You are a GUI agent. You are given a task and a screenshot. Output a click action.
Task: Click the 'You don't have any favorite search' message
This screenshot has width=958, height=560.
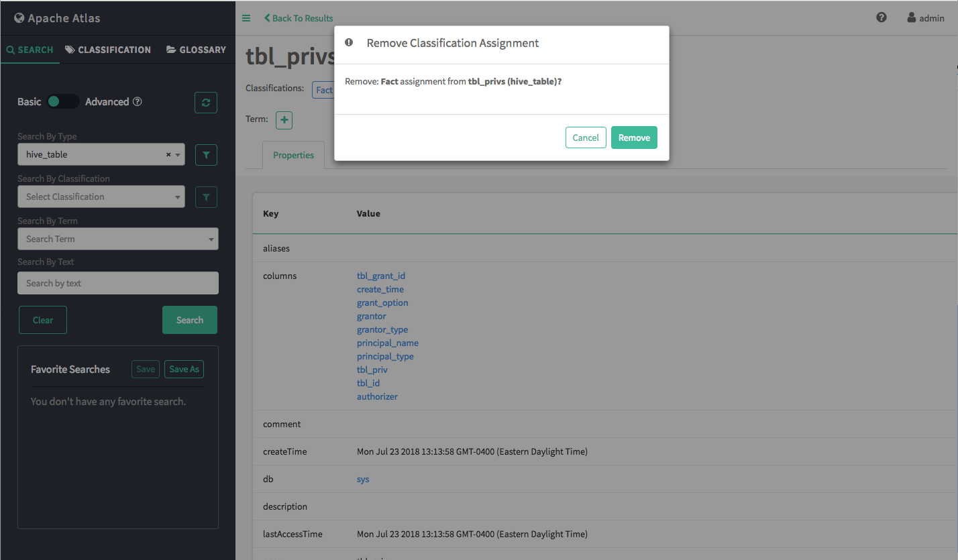tap(108, 402)
